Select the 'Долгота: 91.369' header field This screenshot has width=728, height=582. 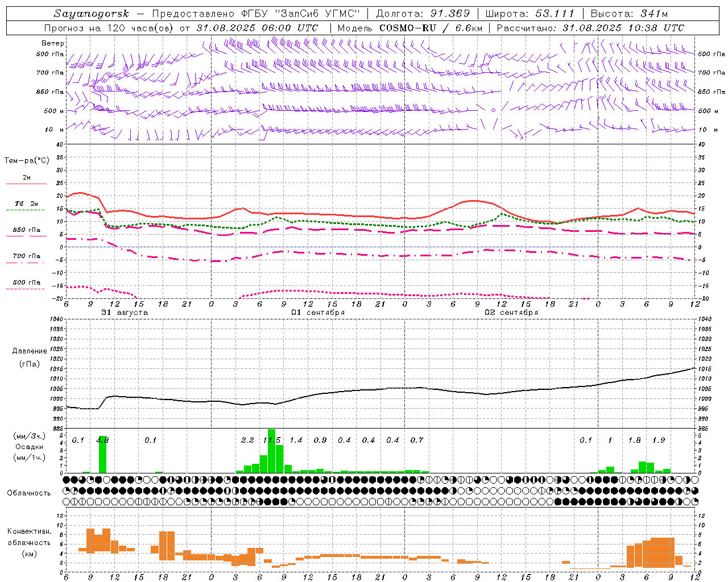click(423, 14)
